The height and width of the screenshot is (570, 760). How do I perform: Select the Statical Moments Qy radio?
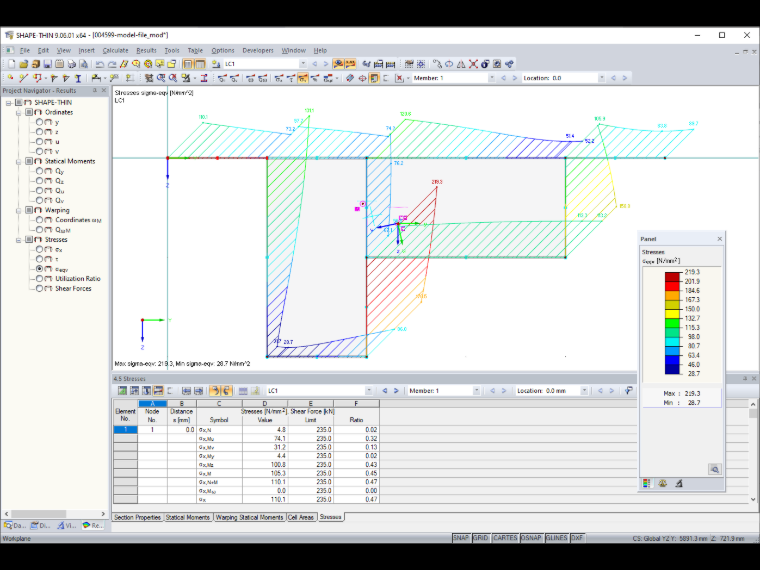39,171
